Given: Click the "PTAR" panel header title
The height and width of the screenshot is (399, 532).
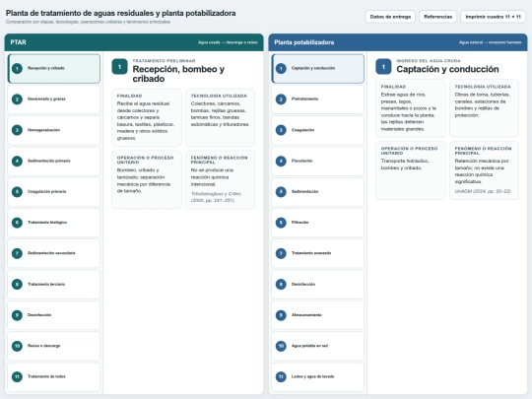Looking at the screenshot, I should 18,42.
